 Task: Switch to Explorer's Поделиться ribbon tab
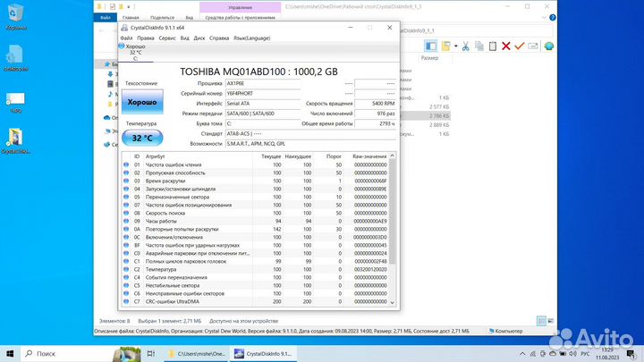click(162, 18)
